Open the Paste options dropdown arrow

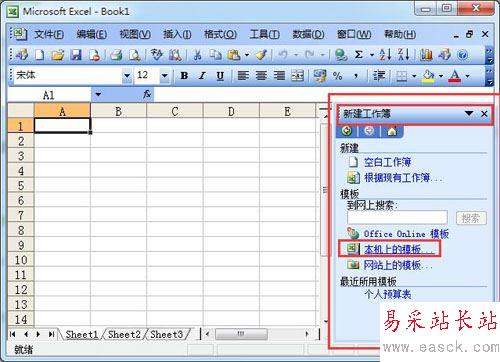click(x=247, y=55)
